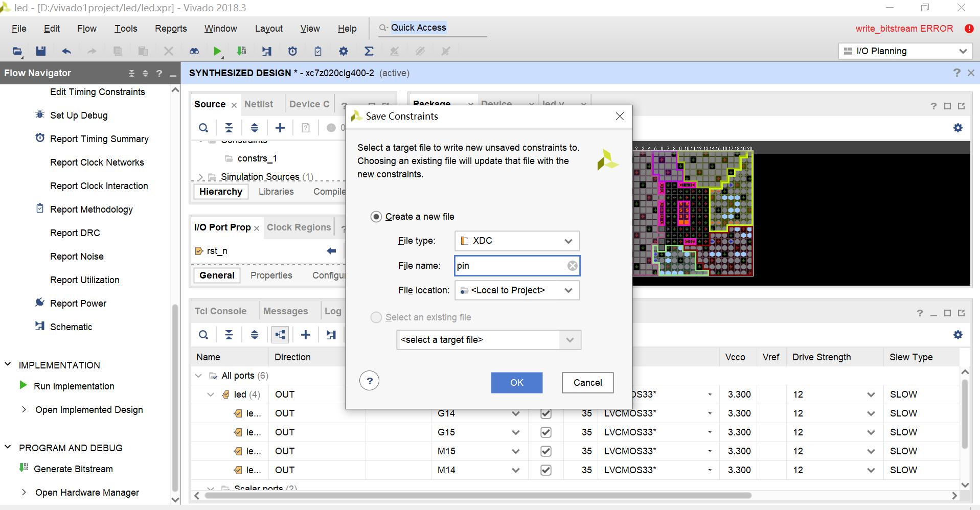Screen dimensions: 980x510
Task: Click the Sigma summary icon
Action: 369,51
